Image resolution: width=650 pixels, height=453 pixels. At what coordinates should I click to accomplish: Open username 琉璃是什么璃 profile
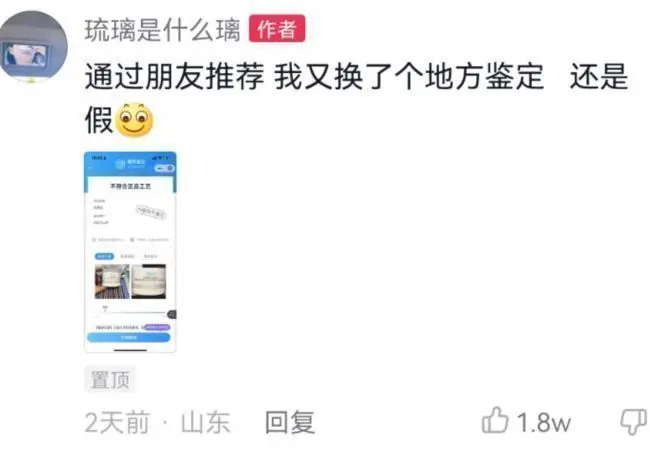tap(162, 29)
